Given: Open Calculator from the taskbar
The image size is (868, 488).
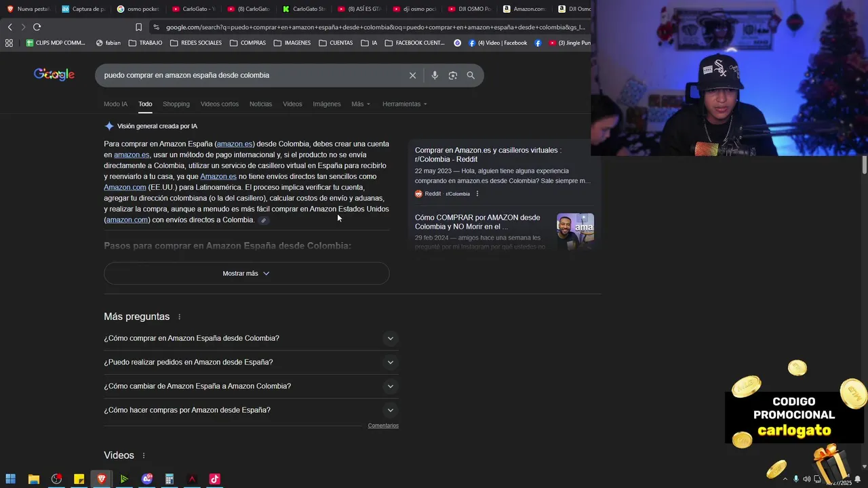Looking at the screenshot, I should [x=170, y=479].
